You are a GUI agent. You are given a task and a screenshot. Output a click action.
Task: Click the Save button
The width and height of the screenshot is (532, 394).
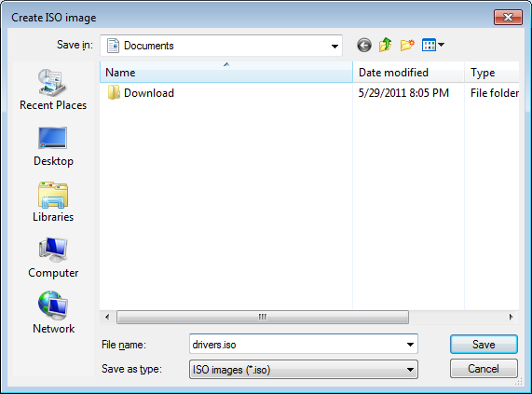click(x=484, y=345)
